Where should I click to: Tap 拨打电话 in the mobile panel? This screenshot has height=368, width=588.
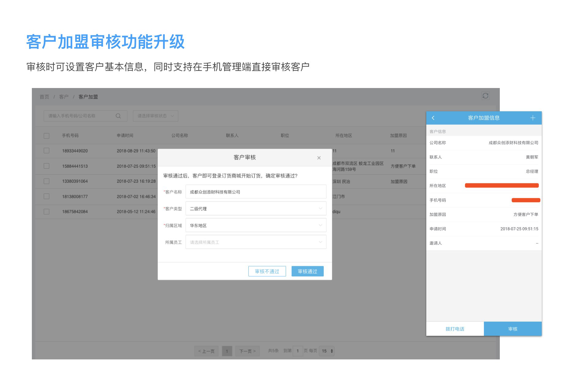point(455,329)
